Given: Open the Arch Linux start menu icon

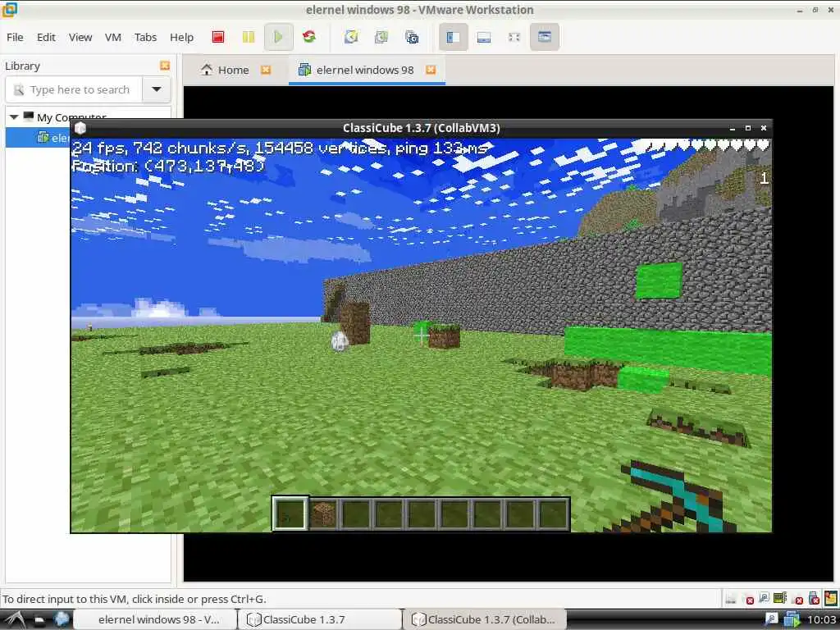Looking at the screenshot, I should [x=15, y=619].
